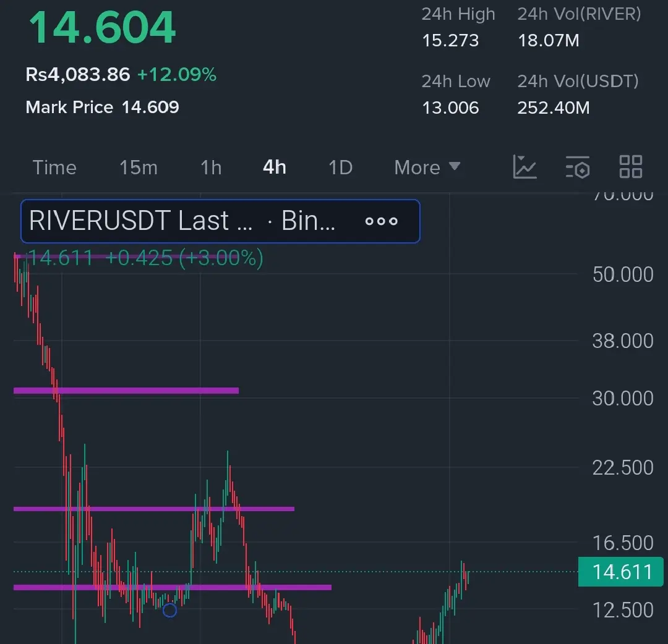Tap the 24h Vol(RIVER) value 18.07M
668x644 pixels.
pos(548,41)
